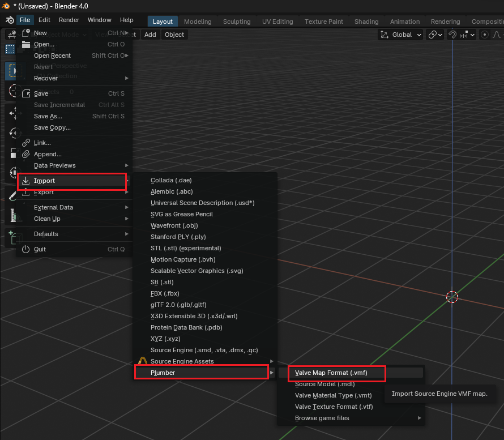Click the Append paperclip icon
This screenshot has height=440, width=504.
pos(26,154)
